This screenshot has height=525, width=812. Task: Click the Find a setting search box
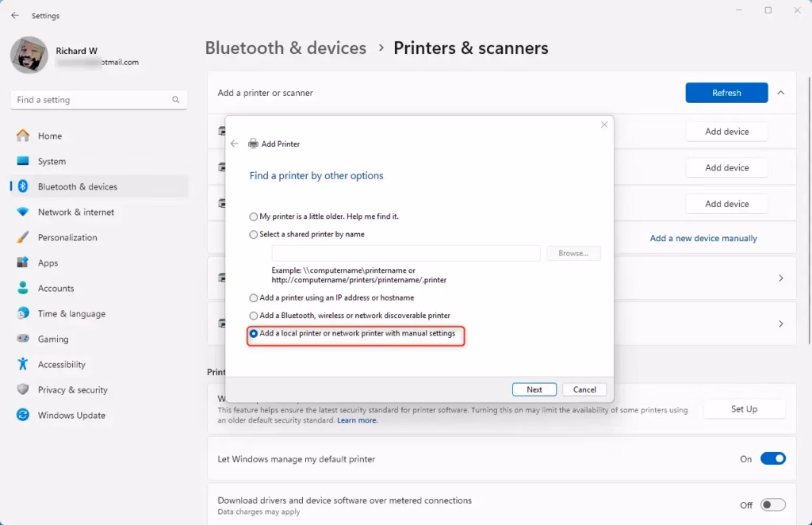[98, 100]
